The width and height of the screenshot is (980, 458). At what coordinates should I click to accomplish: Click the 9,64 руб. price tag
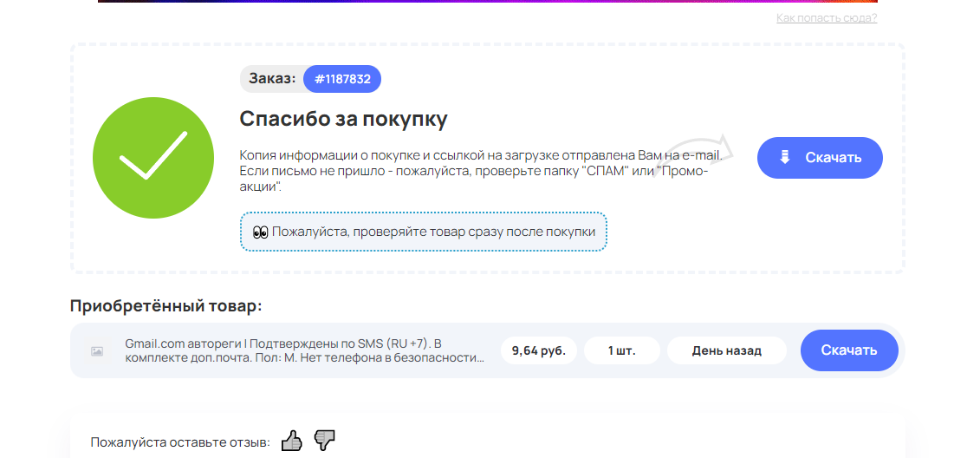(x=539, y=350)
